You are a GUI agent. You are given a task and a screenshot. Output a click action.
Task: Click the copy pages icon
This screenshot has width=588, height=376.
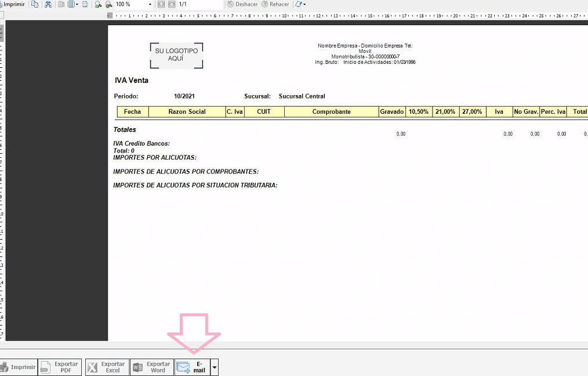click(x=35, y=4)
